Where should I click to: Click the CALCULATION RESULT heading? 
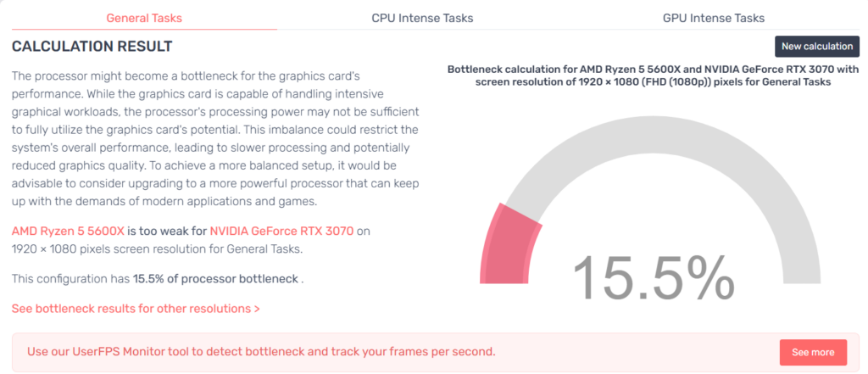[92, 46]
